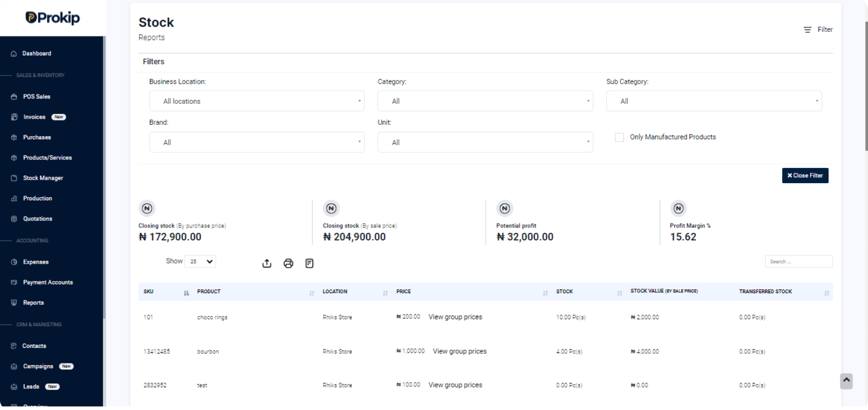The width and height of the screenshot is (868, 410).
Task: Click the print icon above the table
Action: click(x=288, y=264)
